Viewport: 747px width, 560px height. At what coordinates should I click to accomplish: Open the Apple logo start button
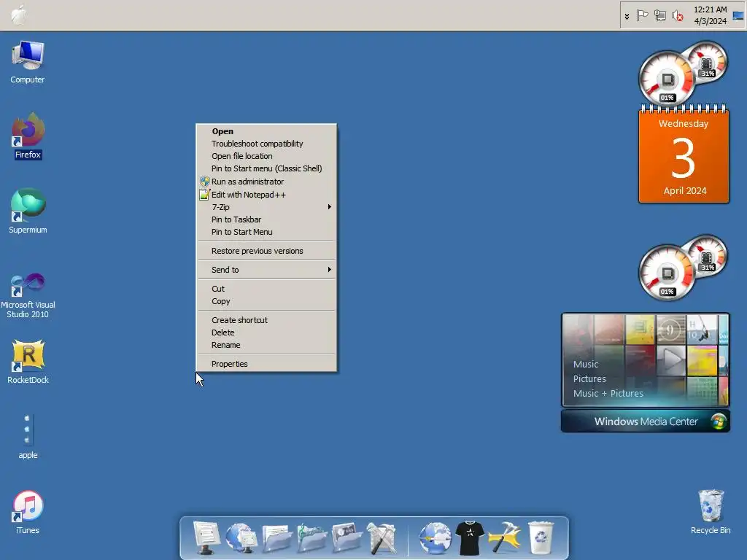(x=18, y=15)
